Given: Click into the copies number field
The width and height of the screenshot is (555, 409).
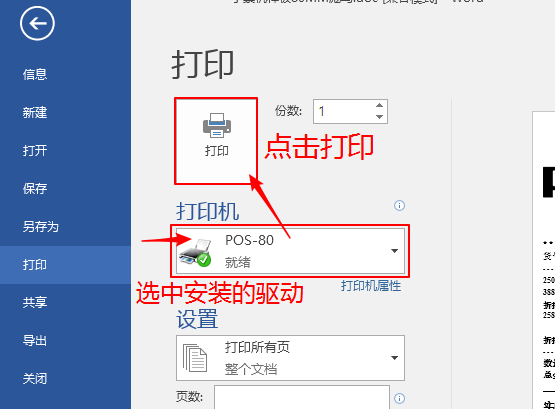Looking at the screenshot, I should pos(343,111).
